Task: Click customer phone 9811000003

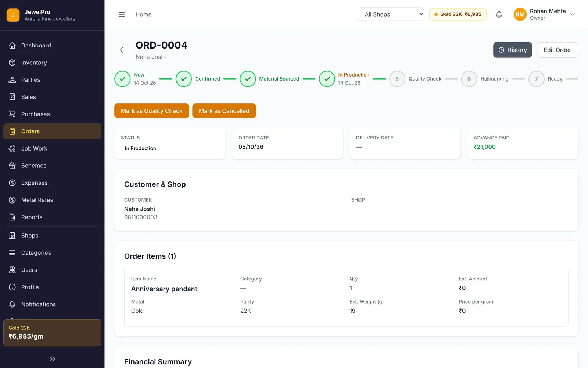Action: [141, 217]
